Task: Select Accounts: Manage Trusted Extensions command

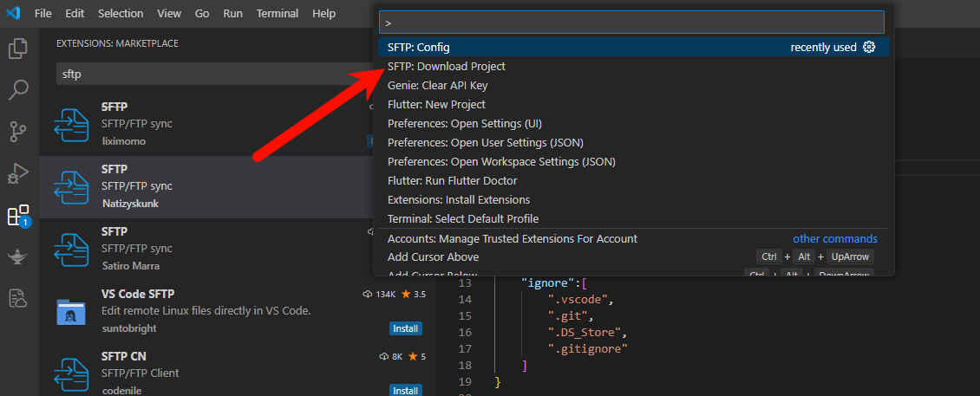Action: (x=634, y=238)
